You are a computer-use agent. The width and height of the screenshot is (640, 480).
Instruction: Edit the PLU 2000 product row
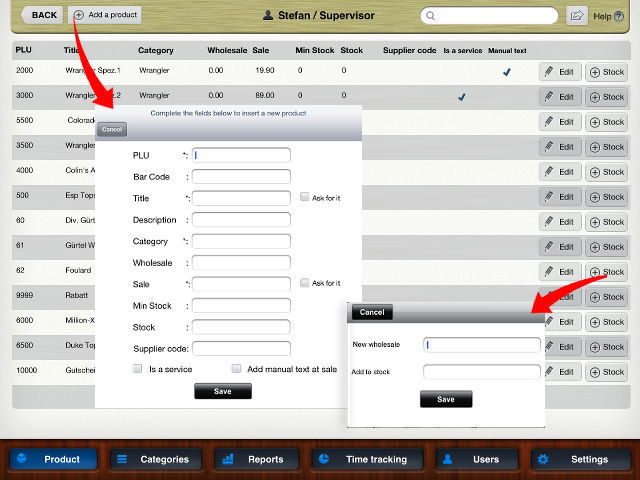pos(559,72)
